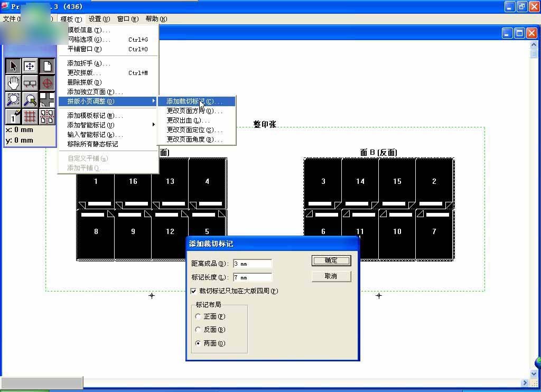Choose 添加模板标记(M)... menu entry
Screen dimensions: 541x392
click(x=108, y=115)
